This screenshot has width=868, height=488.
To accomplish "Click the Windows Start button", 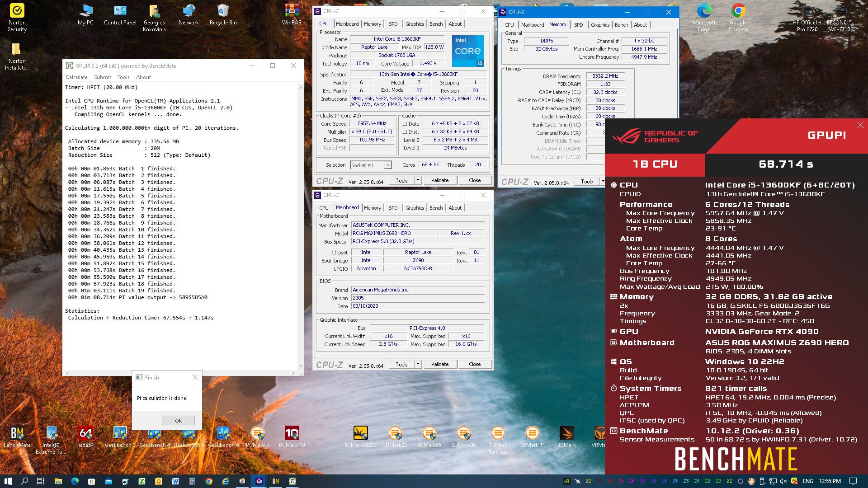I will point(8,481).
